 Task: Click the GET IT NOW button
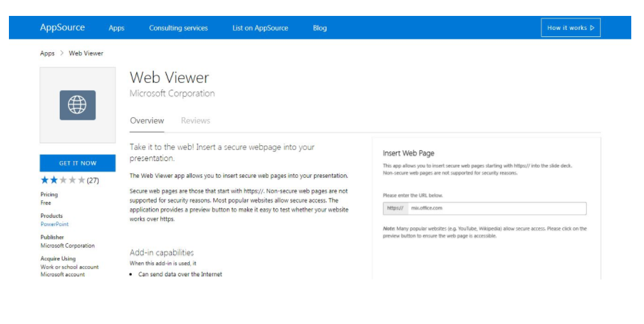click(78, 163)
